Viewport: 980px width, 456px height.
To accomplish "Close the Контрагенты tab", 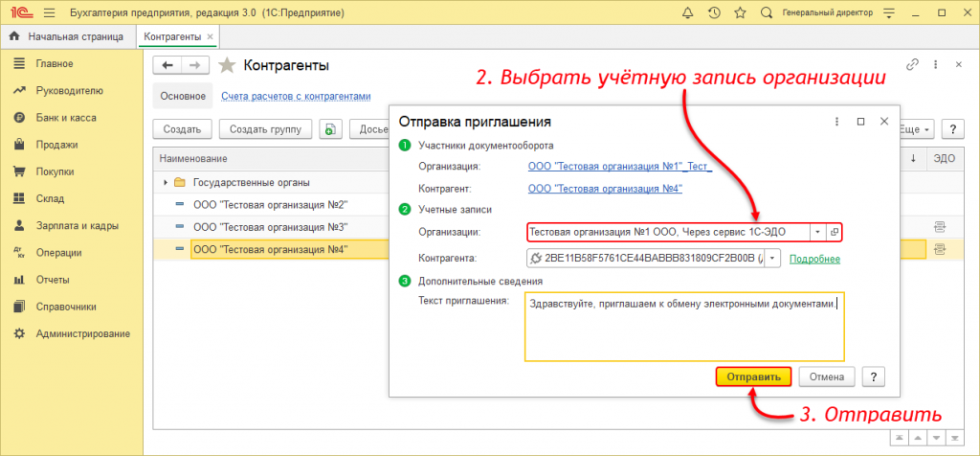I will pos(210,37).
